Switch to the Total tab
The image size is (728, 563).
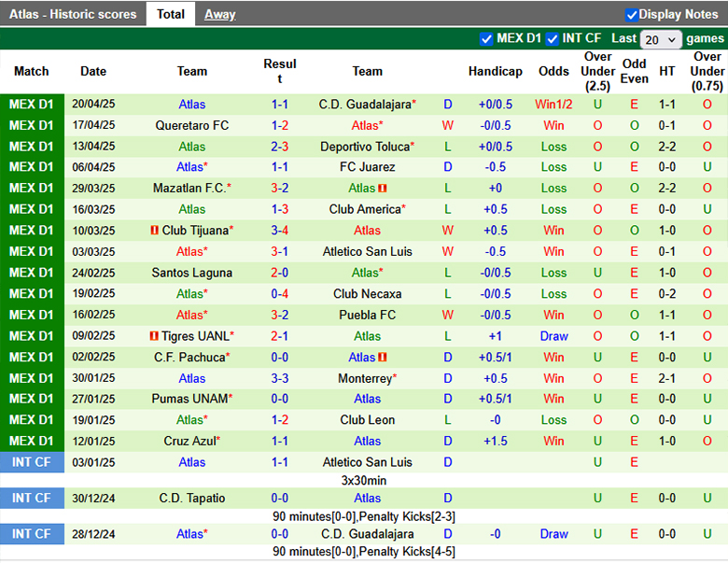[x=171, y=14]
